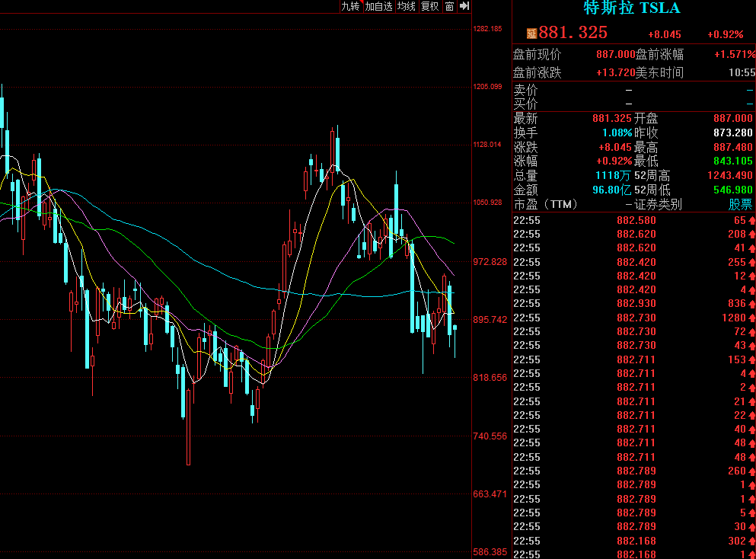
Task: Add stock via 加自选 button
Action: (x=378, y=6)
